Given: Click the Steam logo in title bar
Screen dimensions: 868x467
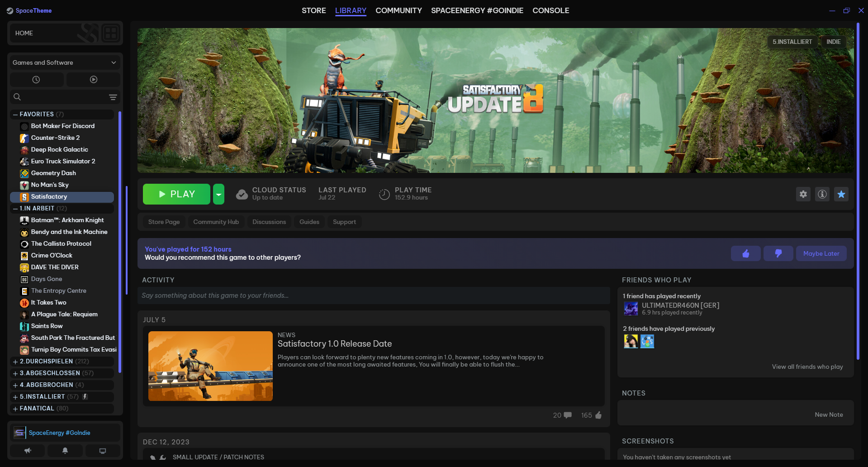Looking at the screenshot, I should (10, 11).
